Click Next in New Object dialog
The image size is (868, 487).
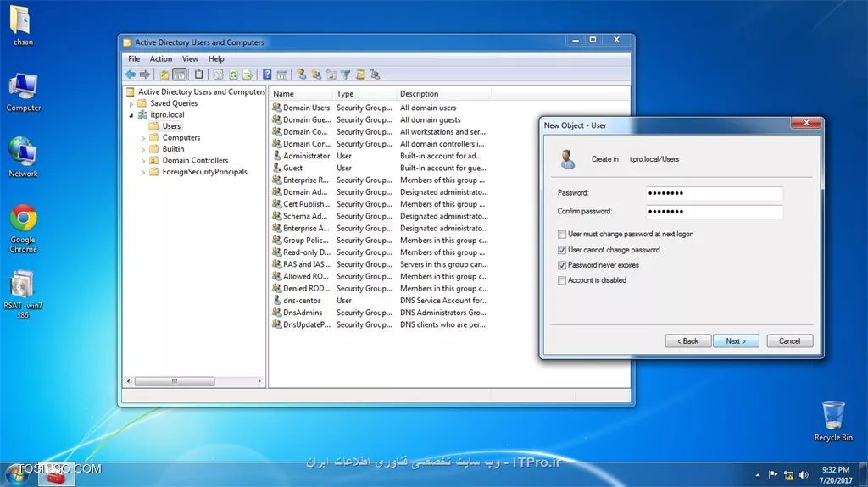[x=736, y=340]
